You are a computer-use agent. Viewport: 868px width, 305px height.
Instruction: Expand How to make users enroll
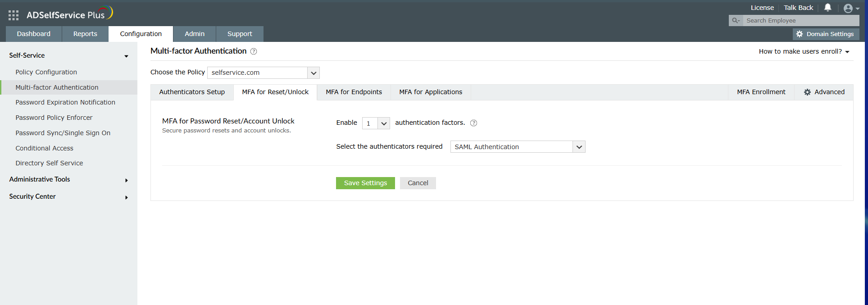pos(804,51)
